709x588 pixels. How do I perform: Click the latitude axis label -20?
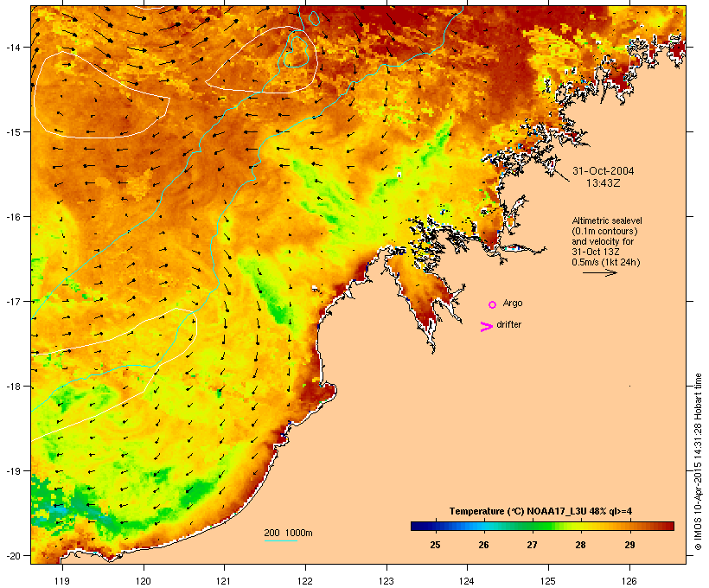[x=13, y=556]
